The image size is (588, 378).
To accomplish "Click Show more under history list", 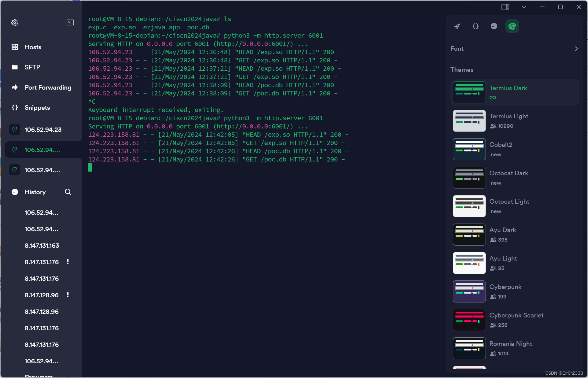I will (39, 376).
